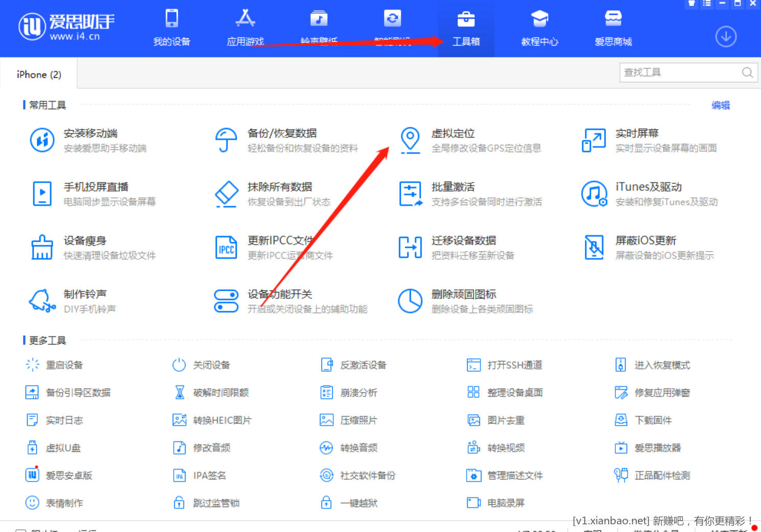
Task: Select the iPhone (2) device tab
Action: click(x=39, y=75)
